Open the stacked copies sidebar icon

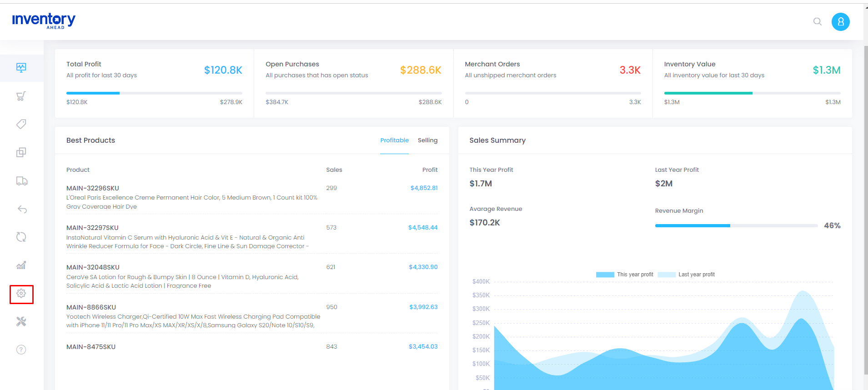click(x=21, y=152)
